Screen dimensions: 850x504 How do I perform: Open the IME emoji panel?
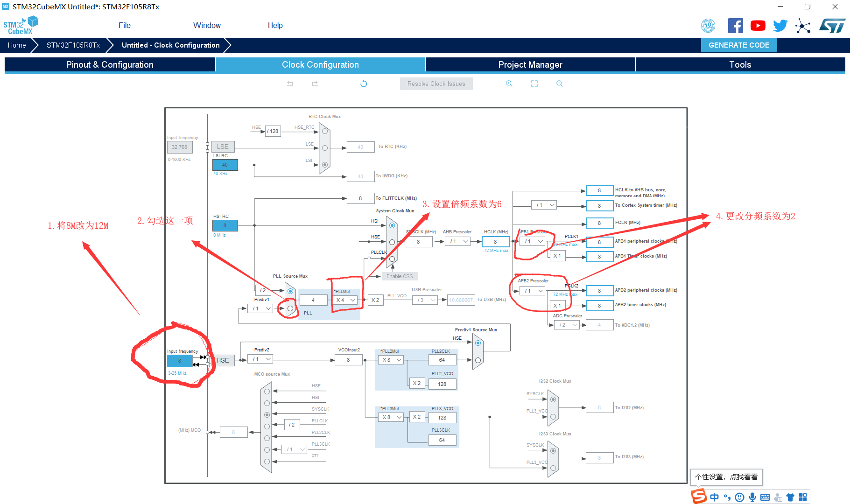pos(739,497)
